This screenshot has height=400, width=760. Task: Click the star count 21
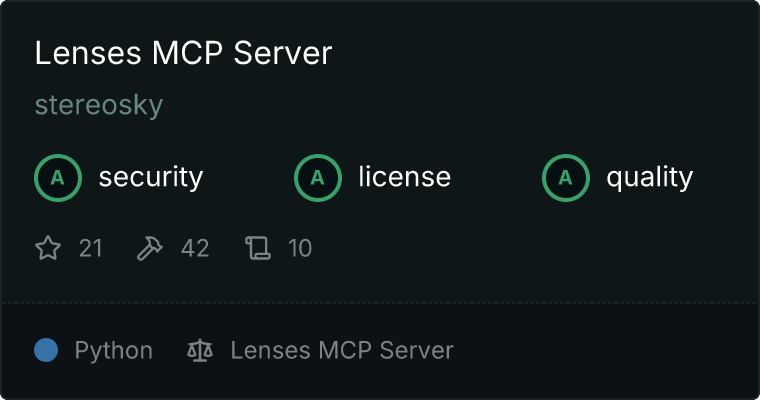[x=91, y=248]
